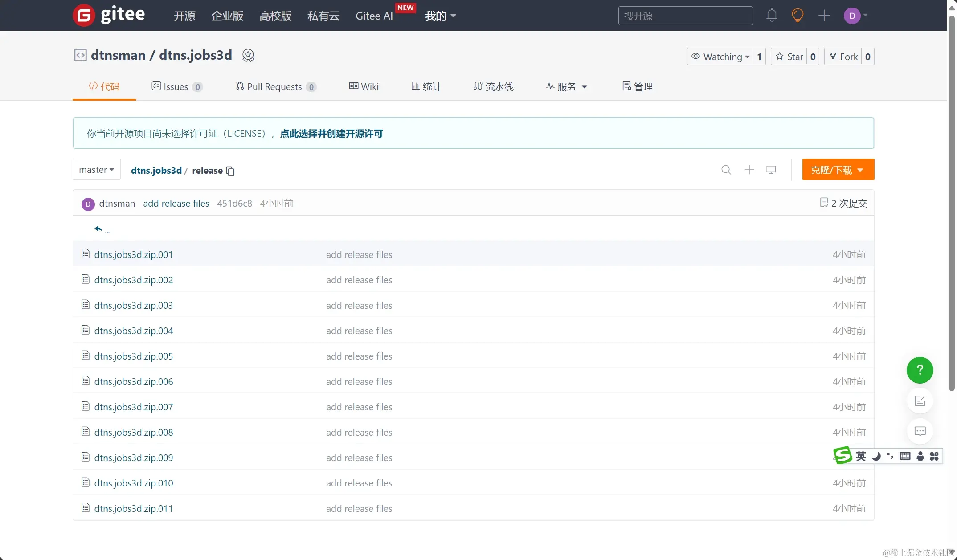The width and height of the screenshot is (957, 560).
Task: Copy the release path with clipboard icon
Action: [230, 171]
